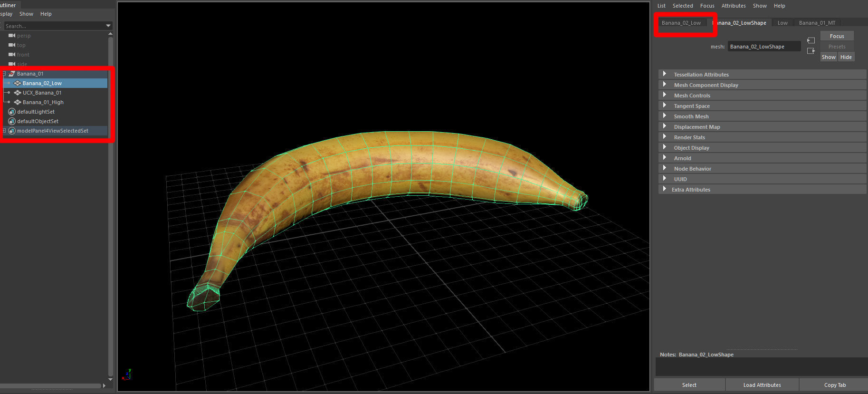Open the Outliner Help menu
The height and width of the screenshot is (394, 868).
point(46,14)
